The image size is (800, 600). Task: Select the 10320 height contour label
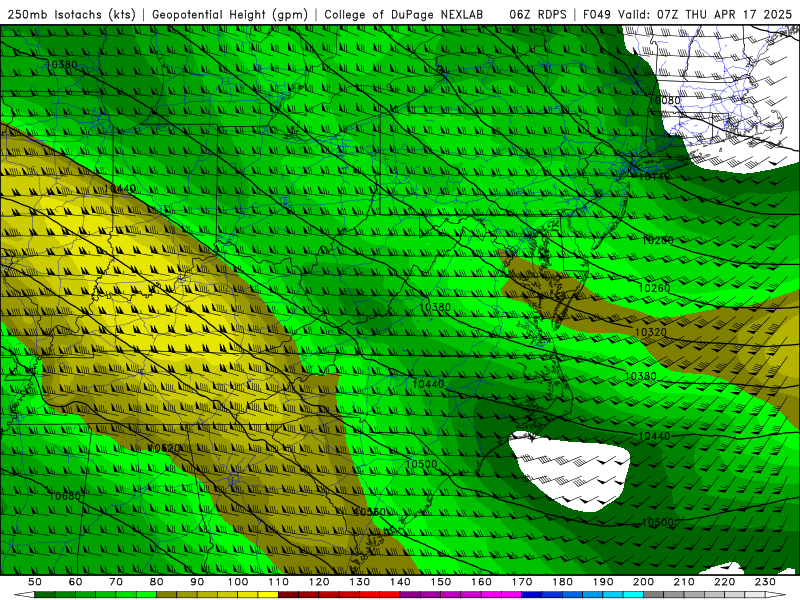pyautogui.click(x=651, y=332)
